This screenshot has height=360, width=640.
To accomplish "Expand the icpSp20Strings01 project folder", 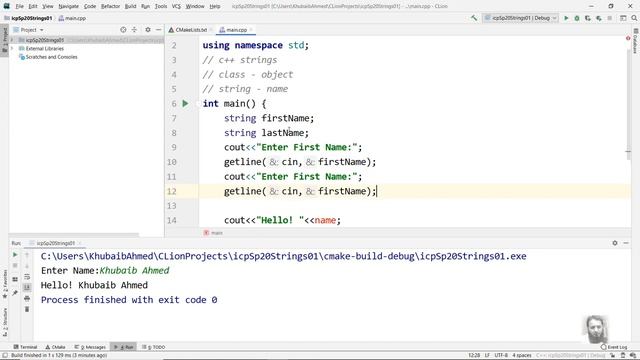I will coord(12,40).
